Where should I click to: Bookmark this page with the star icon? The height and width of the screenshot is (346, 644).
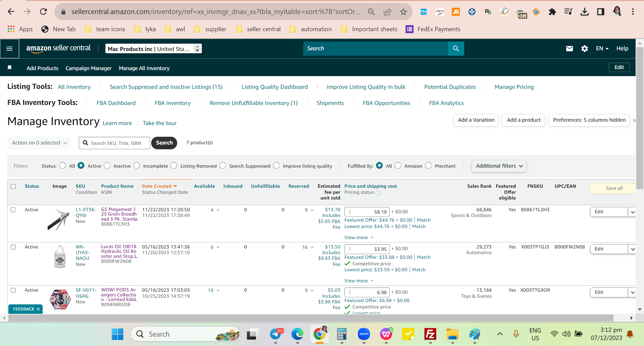click(x=404, y=12)
